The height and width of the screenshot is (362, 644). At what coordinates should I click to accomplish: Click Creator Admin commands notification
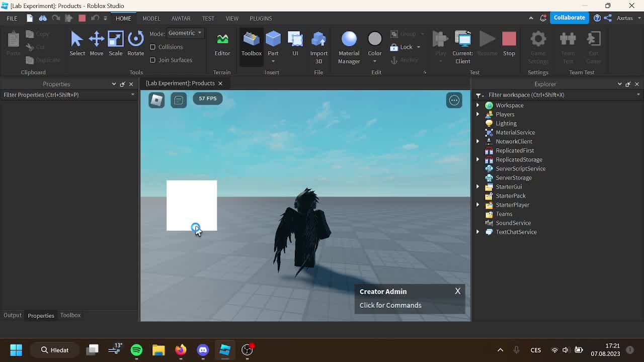click(390, 305)
